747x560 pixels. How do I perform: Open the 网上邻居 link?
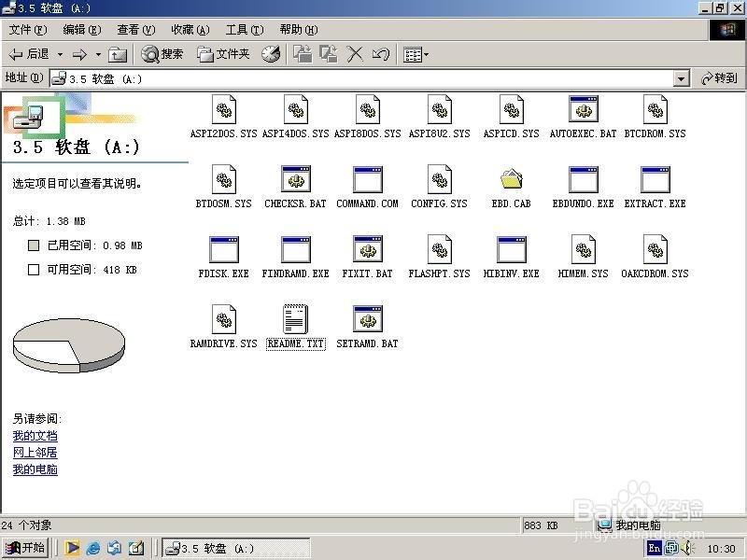(x=35, y=453)
